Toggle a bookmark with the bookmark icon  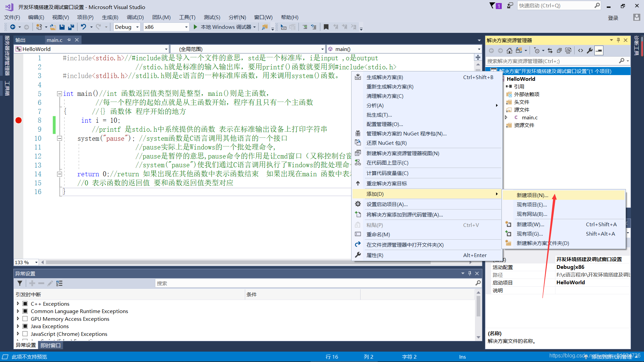click(326, 27)
